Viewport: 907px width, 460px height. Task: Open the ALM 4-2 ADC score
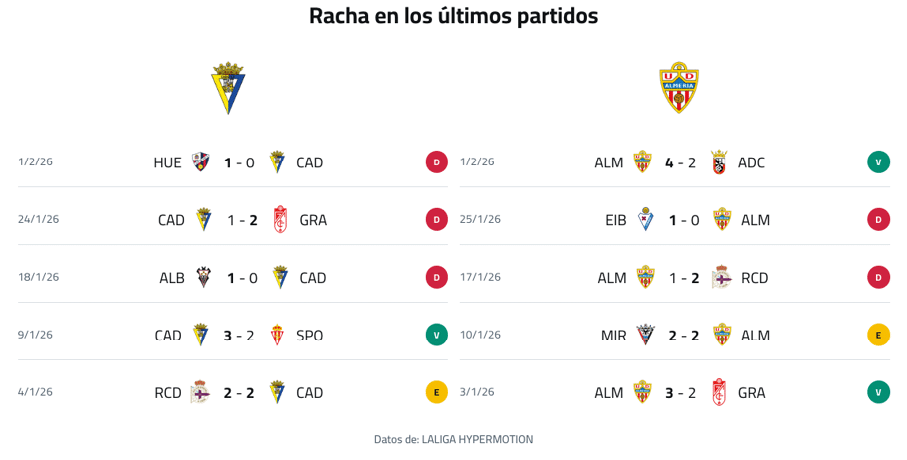click(680, 162)
